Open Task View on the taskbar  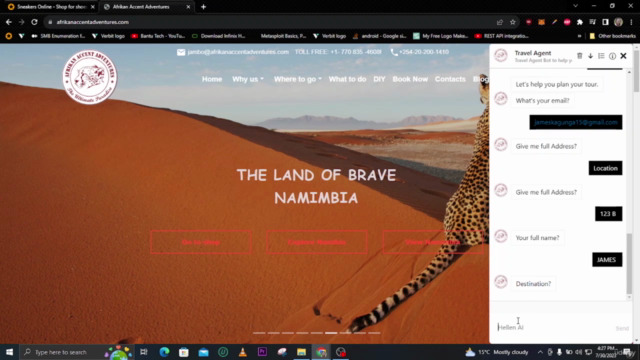tap(144, 352)
